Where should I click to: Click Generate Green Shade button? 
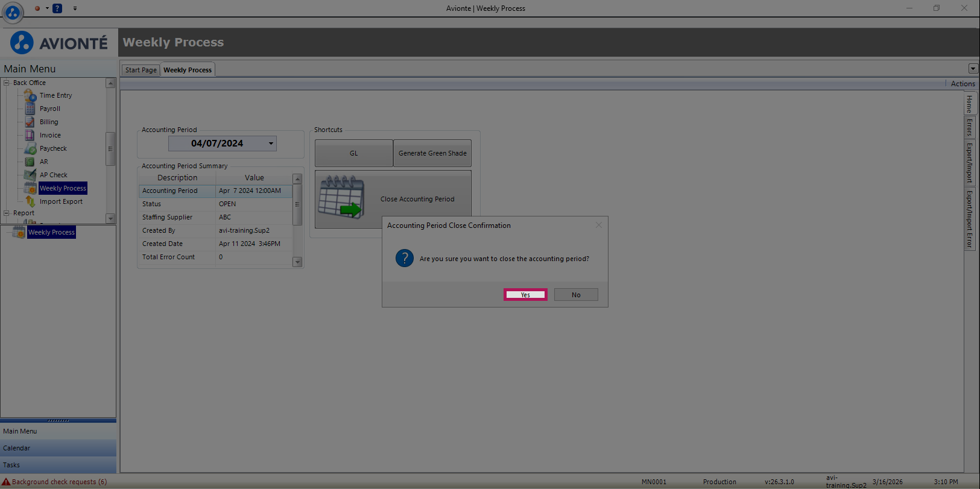(432, 153)
